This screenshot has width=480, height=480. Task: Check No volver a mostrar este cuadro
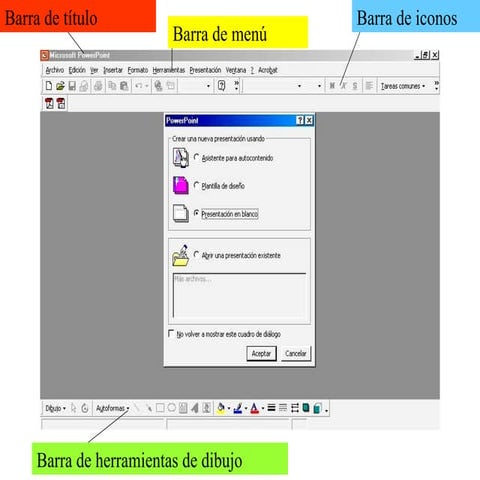pyautogui.click(x=171, y=333)
